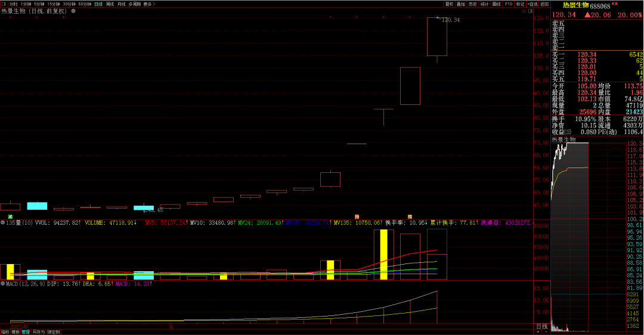Open F10 company info button
Screen dimensions: 644x335
(509, 4)
